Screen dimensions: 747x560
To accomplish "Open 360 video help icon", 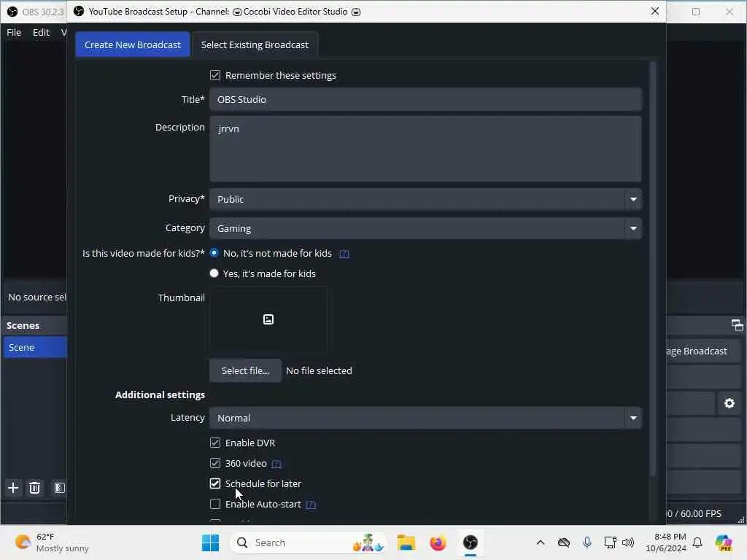I will click(x=276, y=464).
